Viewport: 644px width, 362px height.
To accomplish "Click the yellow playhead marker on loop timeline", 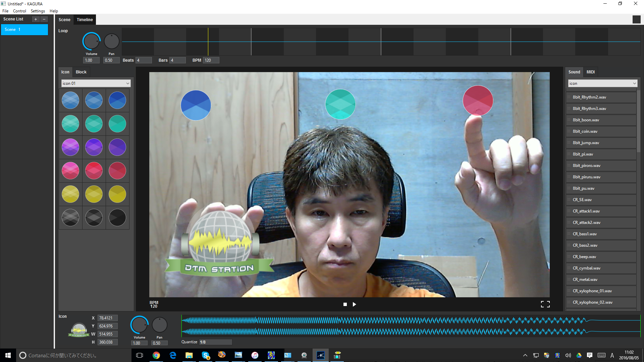I will point(208,42).
